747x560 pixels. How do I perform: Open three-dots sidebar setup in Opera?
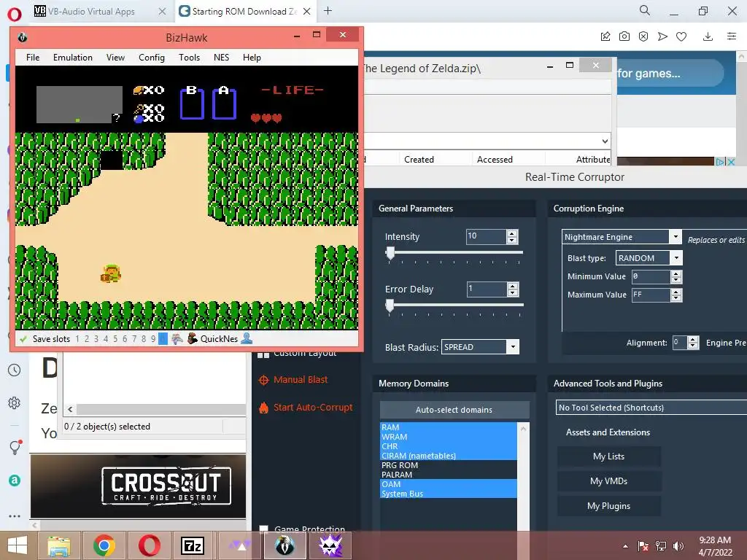pyautogui.click(x=15, y=516)
